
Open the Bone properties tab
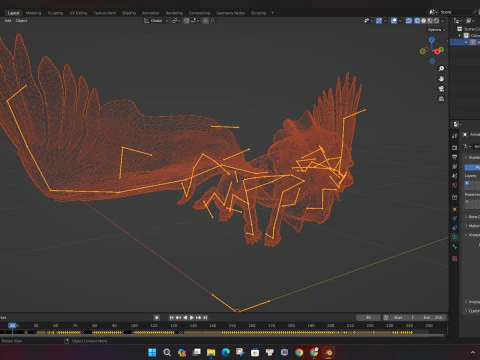pyautogui.click(x=455, y=247)
